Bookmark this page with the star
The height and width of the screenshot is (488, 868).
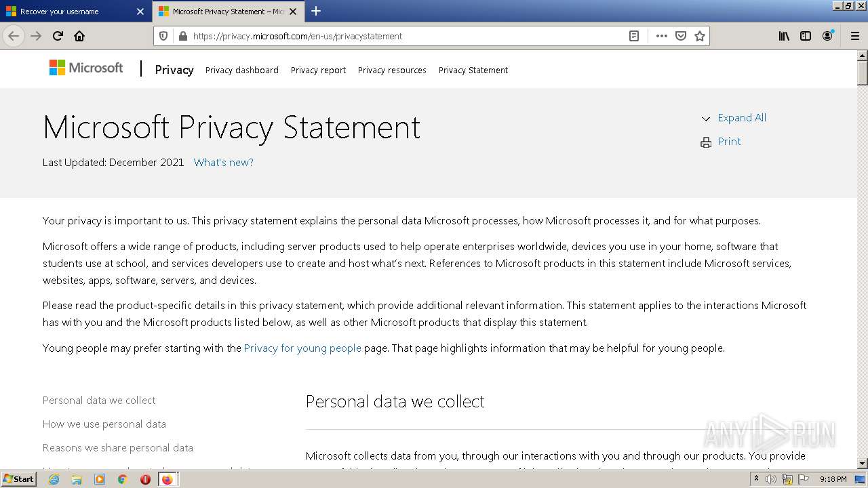[700, 36]
